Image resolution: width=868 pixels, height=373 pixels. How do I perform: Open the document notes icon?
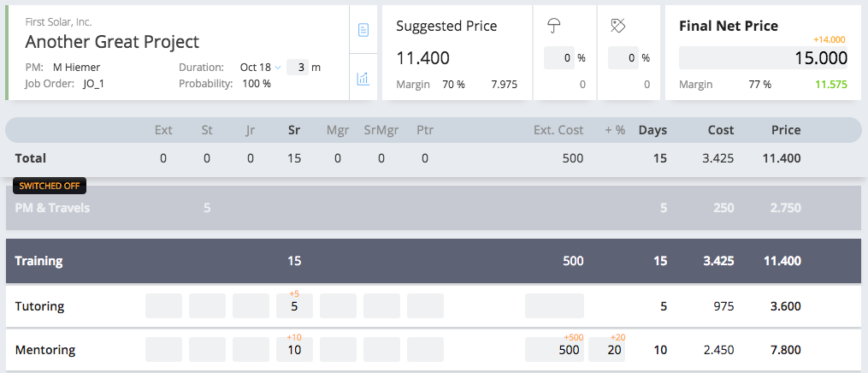coord(363,30)
